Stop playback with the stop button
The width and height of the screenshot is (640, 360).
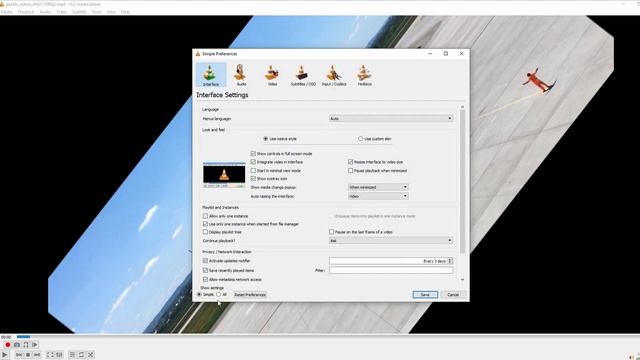coord(28,355)
